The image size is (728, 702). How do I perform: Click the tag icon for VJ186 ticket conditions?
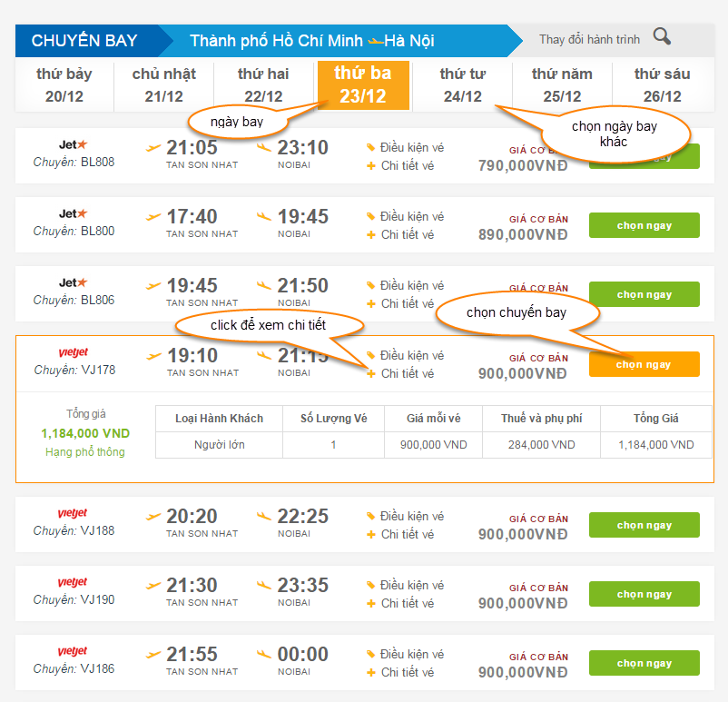(x=370, y=654)
